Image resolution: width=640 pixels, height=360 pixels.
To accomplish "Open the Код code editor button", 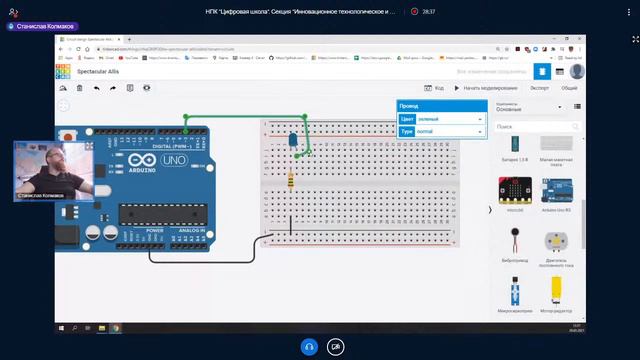I will [434, 88].
